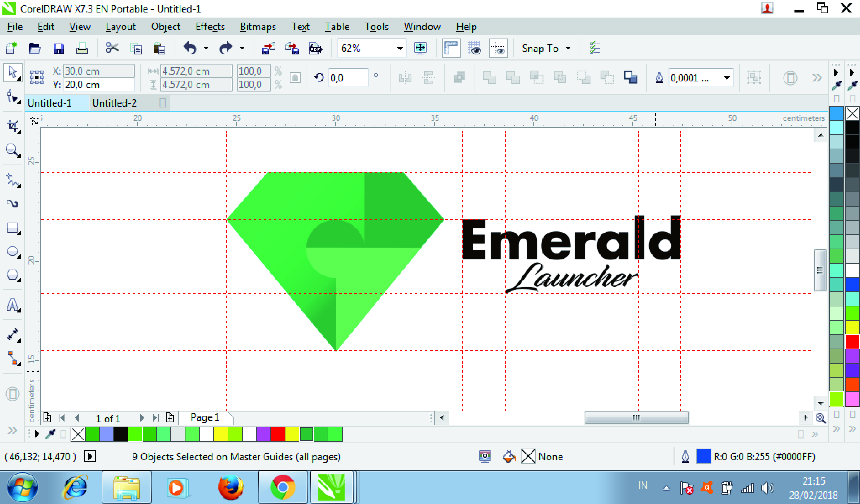Image resolution: width=860 pixels, height=504 pixels.
Task: Click the Crop tool icon
Action: coord(12,126)
